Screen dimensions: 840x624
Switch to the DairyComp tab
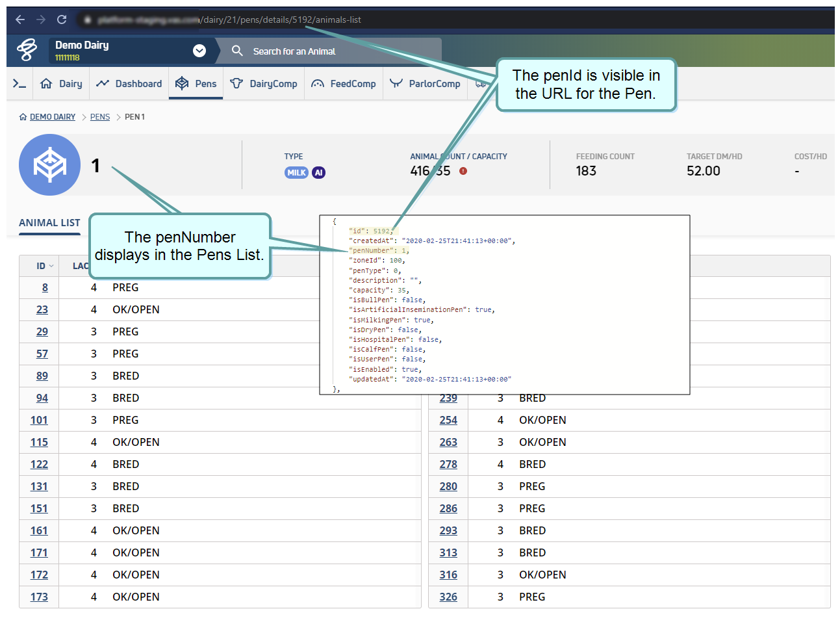264,84
